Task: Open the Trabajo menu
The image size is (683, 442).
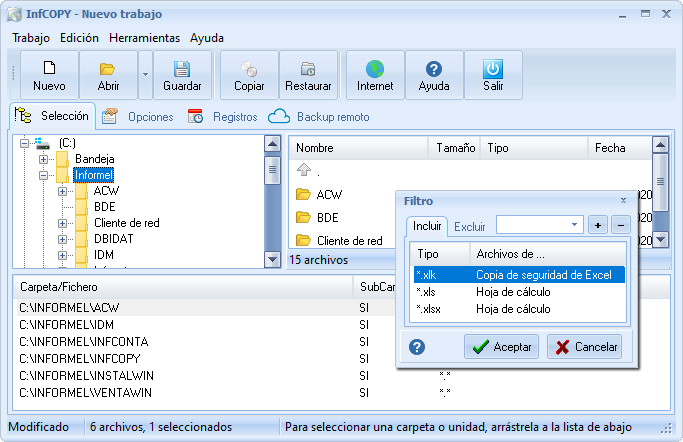Action: pyautogui.click(x=31, y=38)
